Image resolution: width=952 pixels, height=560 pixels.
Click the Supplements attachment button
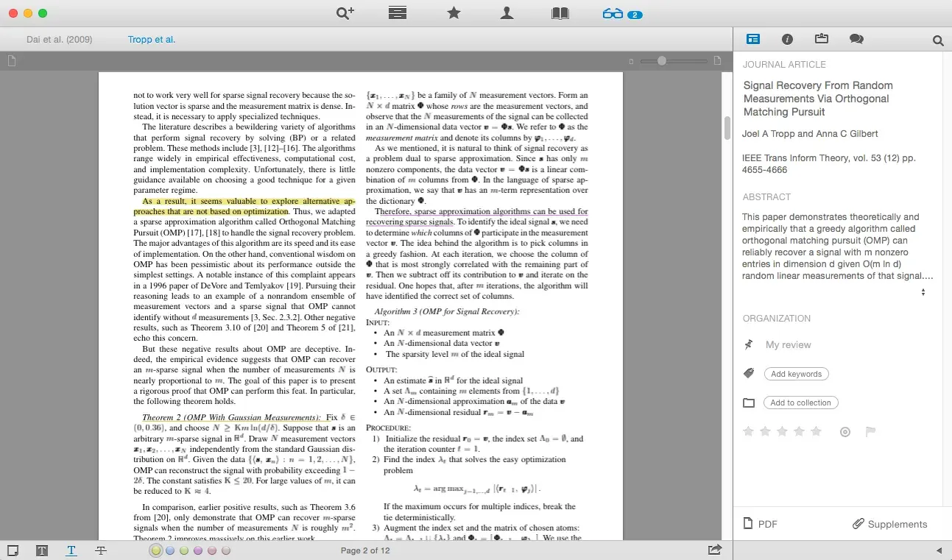coord(889,524)
